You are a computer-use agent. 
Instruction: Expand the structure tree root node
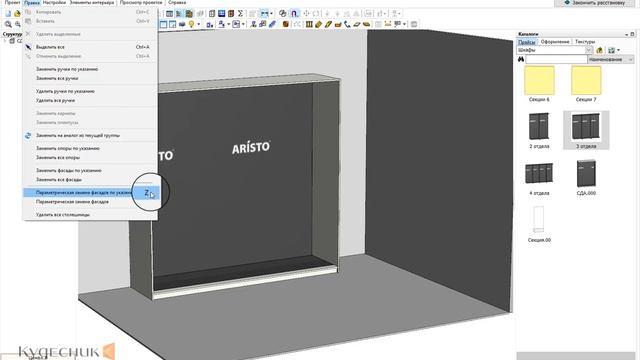coord(5,41)
